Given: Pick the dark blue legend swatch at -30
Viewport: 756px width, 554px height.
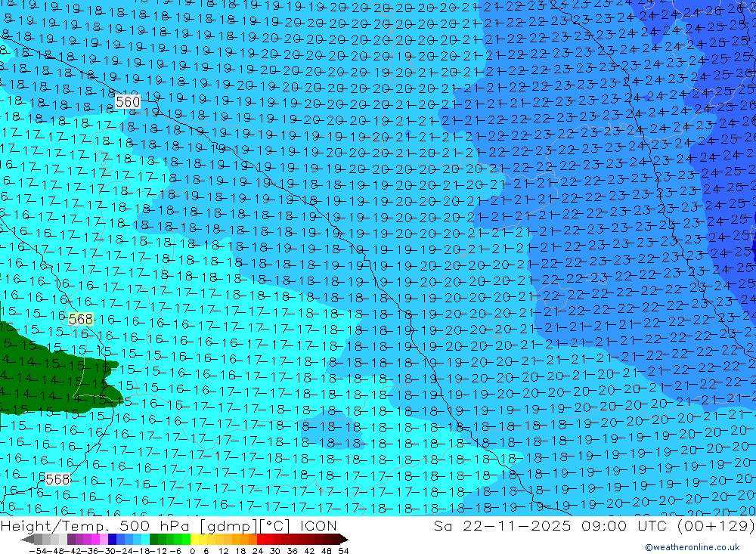Looking at the screenshot, I should click(113, 539).
